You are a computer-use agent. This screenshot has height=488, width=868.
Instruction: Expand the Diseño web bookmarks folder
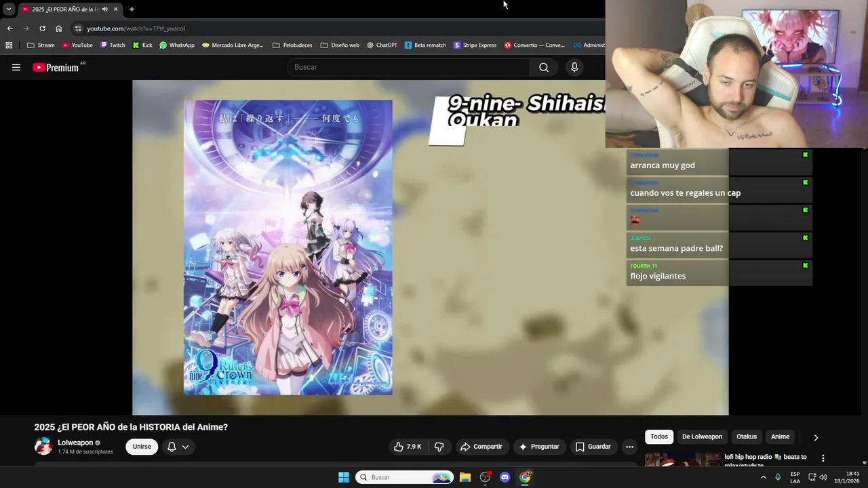pos(340,45)
